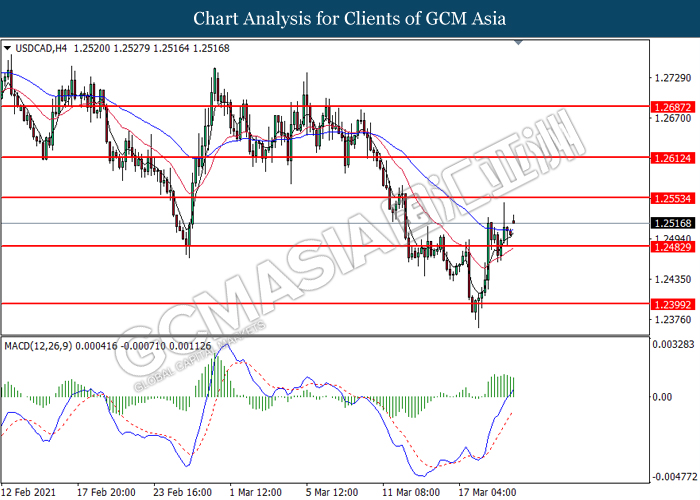Click the Chart Analysis for Clients title
This screenshot has height=500, width=700.
[x=350, y=18]
